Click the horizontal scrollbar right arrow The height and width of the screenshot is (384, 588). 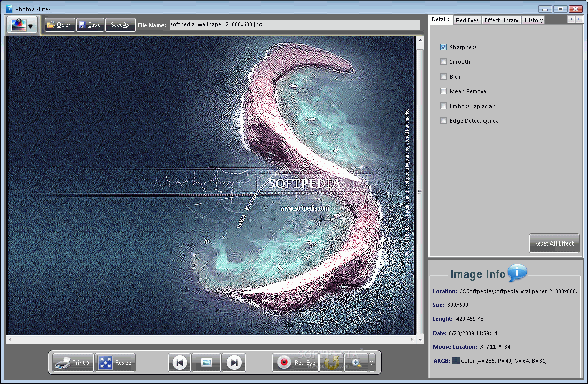pos(412,339)
